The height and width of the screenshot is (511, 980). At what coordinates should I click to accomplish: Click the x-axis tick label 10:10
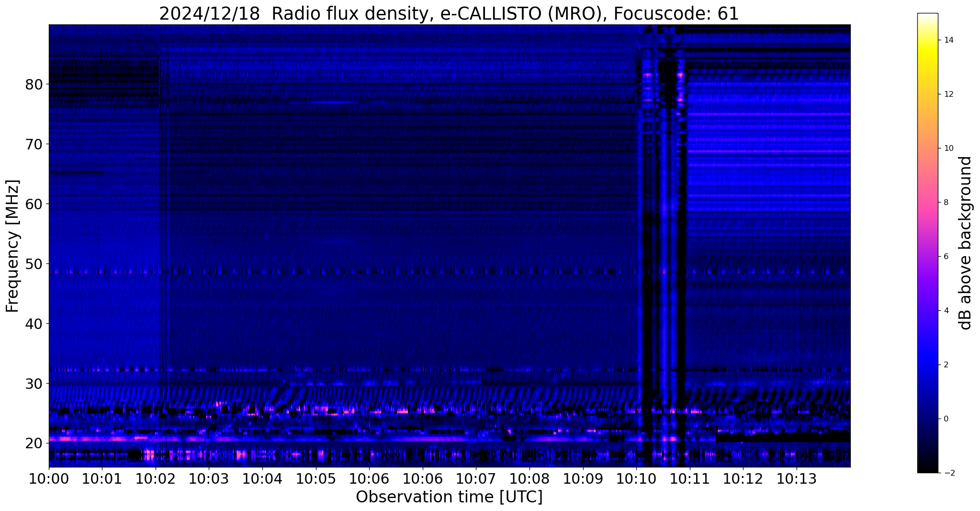pos(637,479)
